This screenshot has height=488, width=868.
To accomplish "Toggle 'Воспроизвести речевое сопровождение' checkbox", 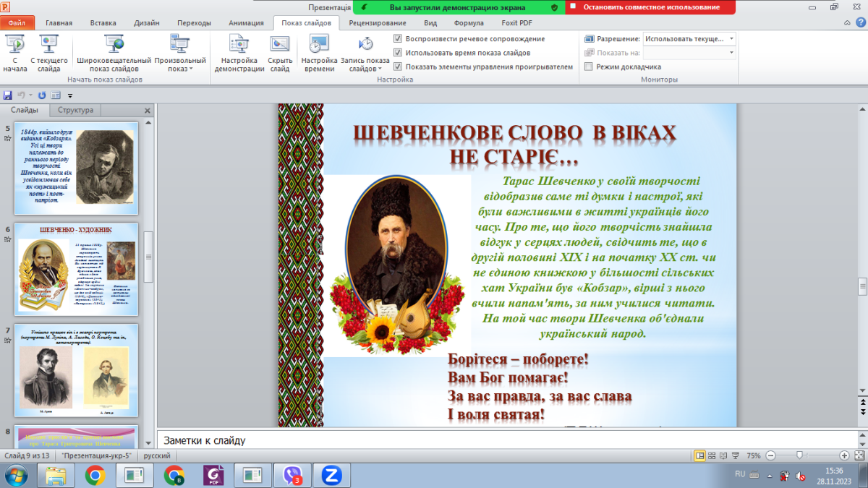I will coord(398,39).
